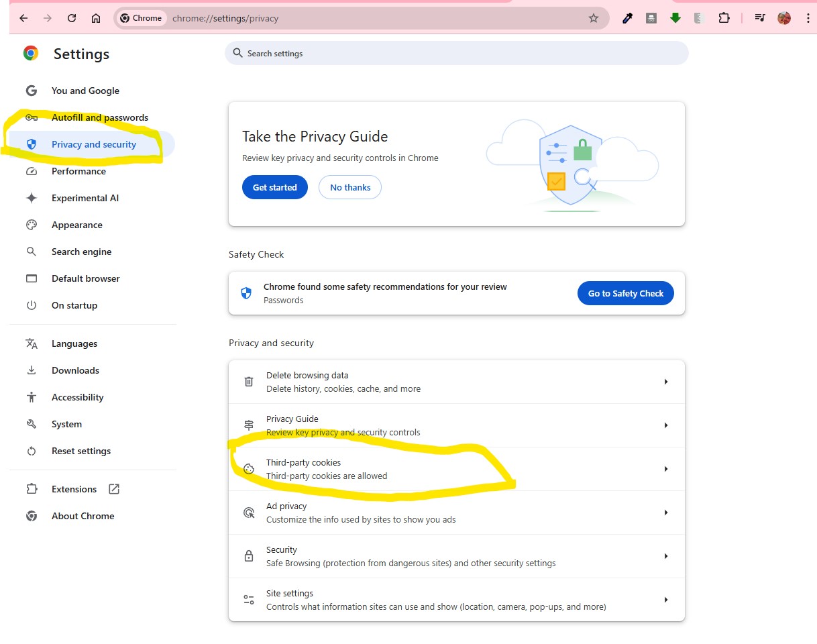Open the green download arrow extension
The height and width of the screenshot is (644, 817).
675,19
